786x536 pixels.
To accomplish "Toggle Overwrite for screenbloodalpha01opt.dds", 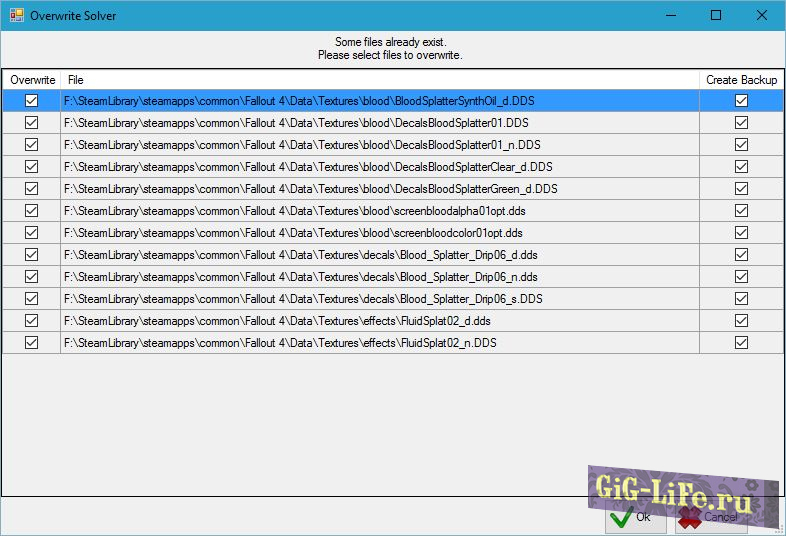I will click(x=31, y=210).
